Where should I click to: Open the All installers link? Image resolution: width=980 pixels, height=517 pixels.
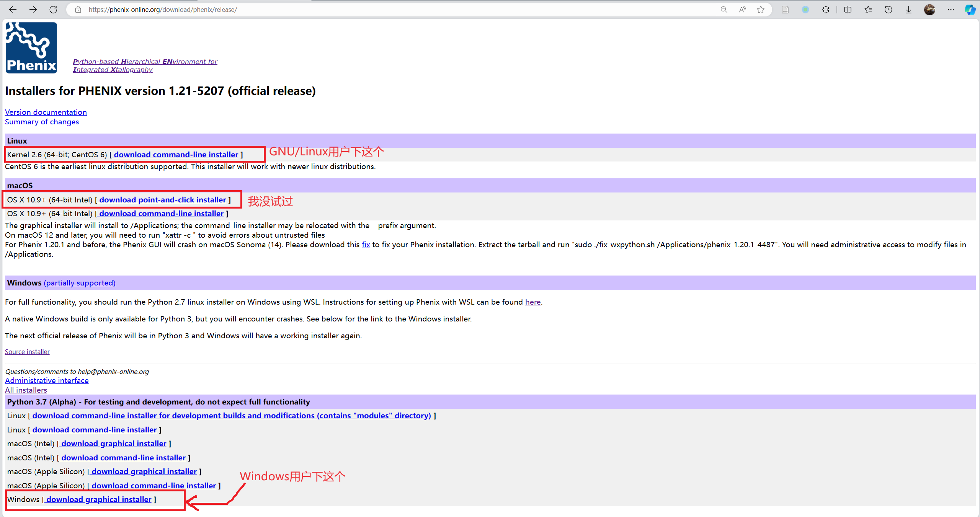coord(26,390)
